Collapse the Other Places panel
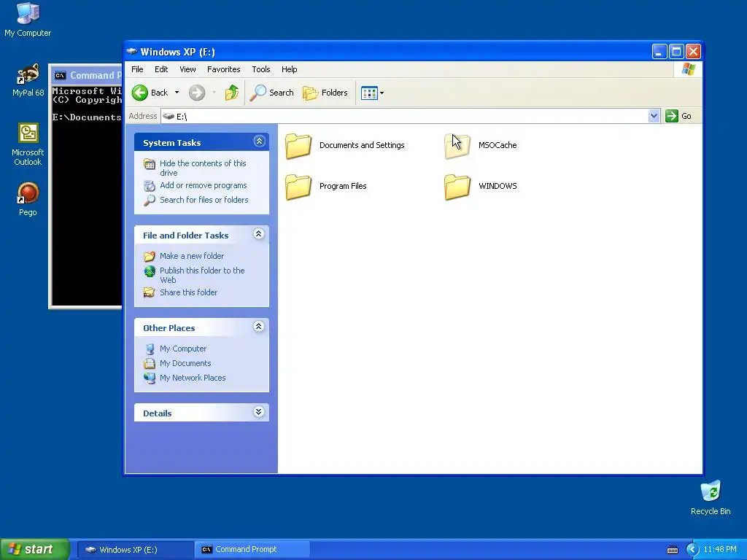The image size is (747, 560). [259, 326]
